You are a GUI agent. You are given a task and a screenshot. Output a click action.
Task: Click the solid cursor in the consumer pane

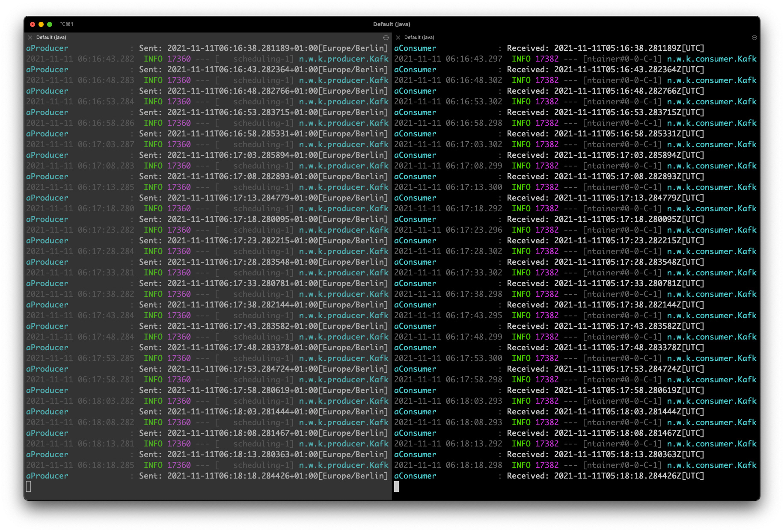tap(397, 486)
